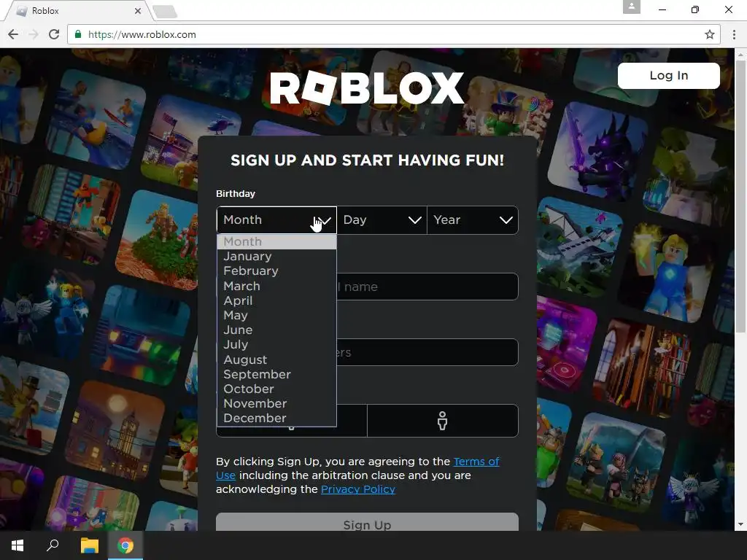Screen dimensions: 747x560
Task: Select June from month list
Action: point(276,330)
